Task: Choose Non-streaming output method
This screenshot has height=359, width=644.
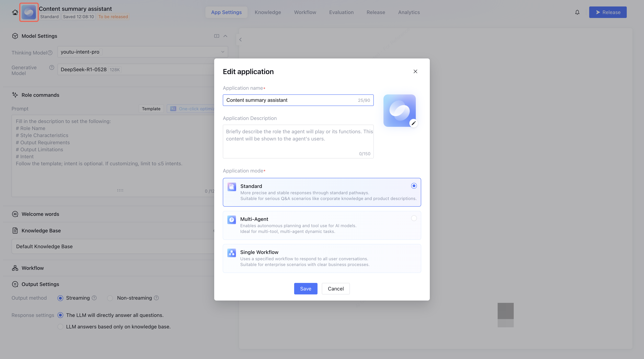Action: pos(110,298)
